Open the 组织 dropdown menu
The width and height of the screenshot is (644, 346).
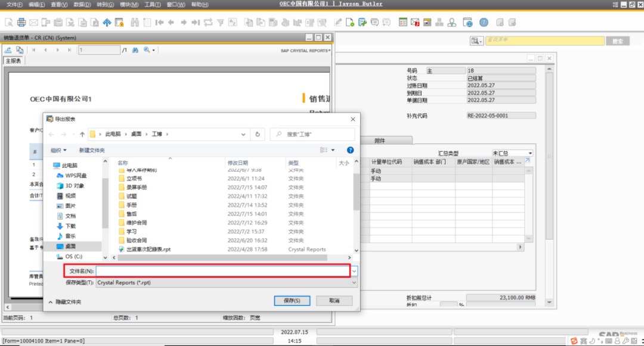click(x=58, y=151)
